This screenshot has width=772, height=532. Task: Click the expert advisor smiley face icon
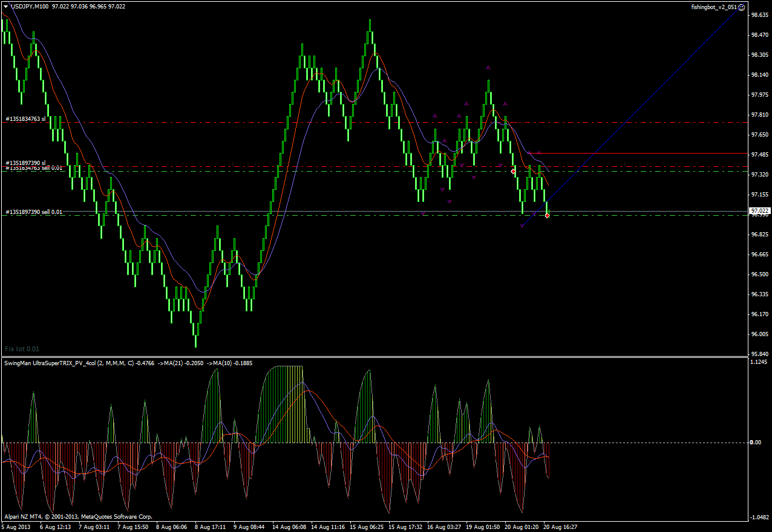(x=742, y=7)
